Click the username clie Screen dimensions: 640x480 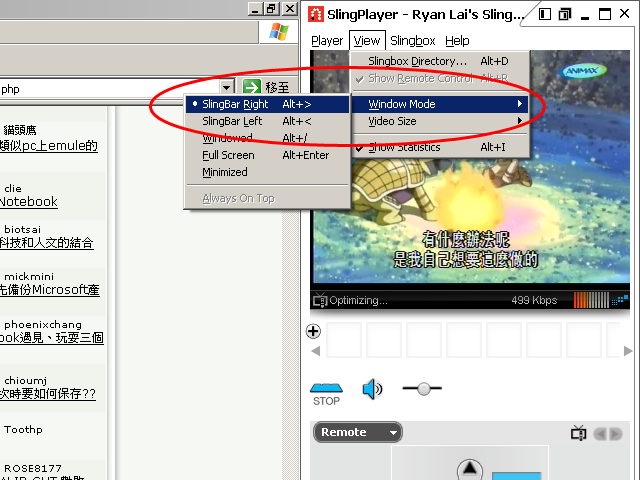tap(13, 188)
